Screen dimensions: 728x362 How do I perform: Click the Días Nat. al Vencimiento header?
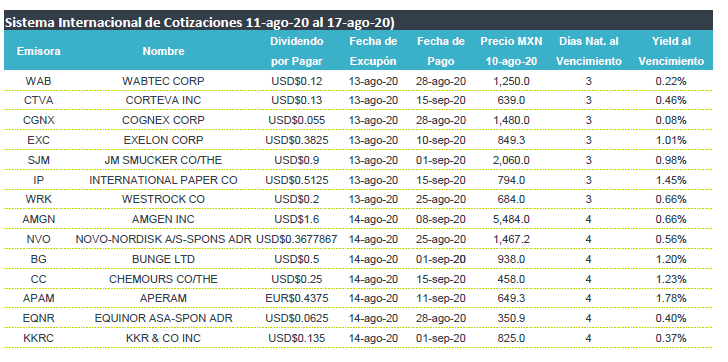click(589, 51)
